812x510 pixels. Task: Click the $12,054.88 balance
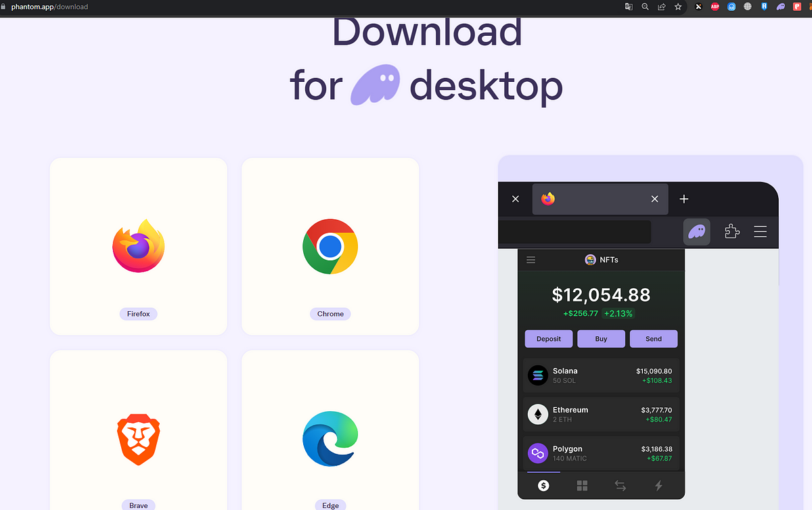click(601, 295)
